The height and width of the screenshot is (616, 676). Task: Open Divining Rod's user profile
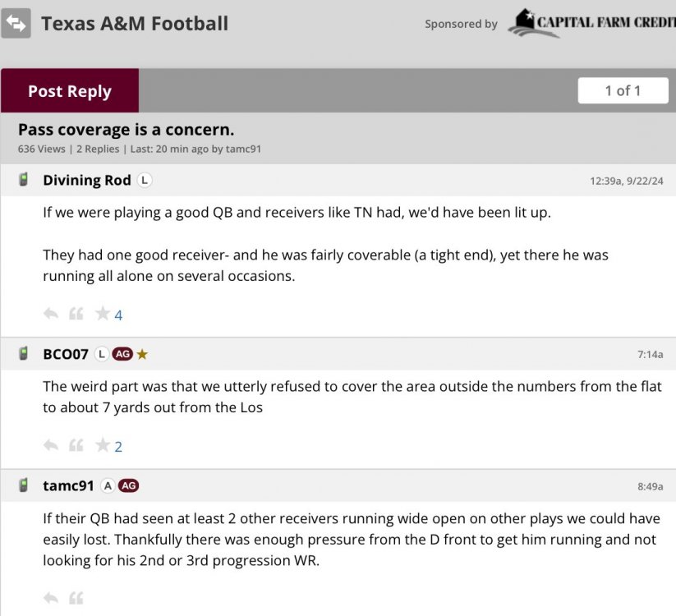(86, 180)
